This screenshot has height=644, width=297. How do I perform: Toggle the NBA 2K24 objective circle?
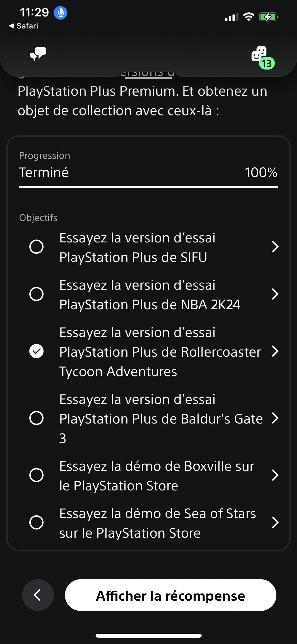pos(36,294)
